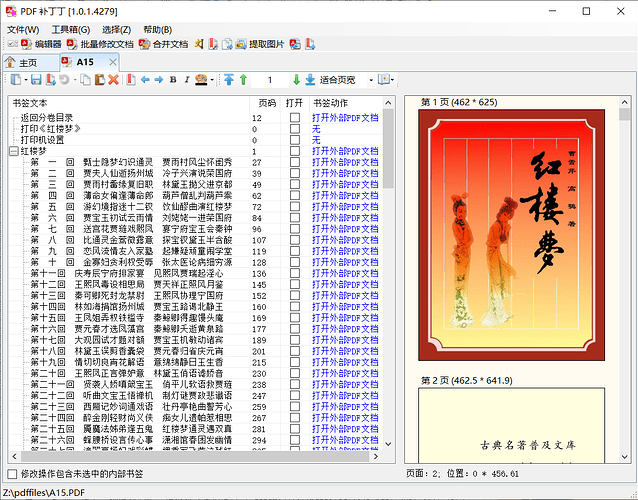The height and width of the screenshot is (500, 638).
Task: Launch 批量修改文档 batch modify tool
Action: coord(100,44)
